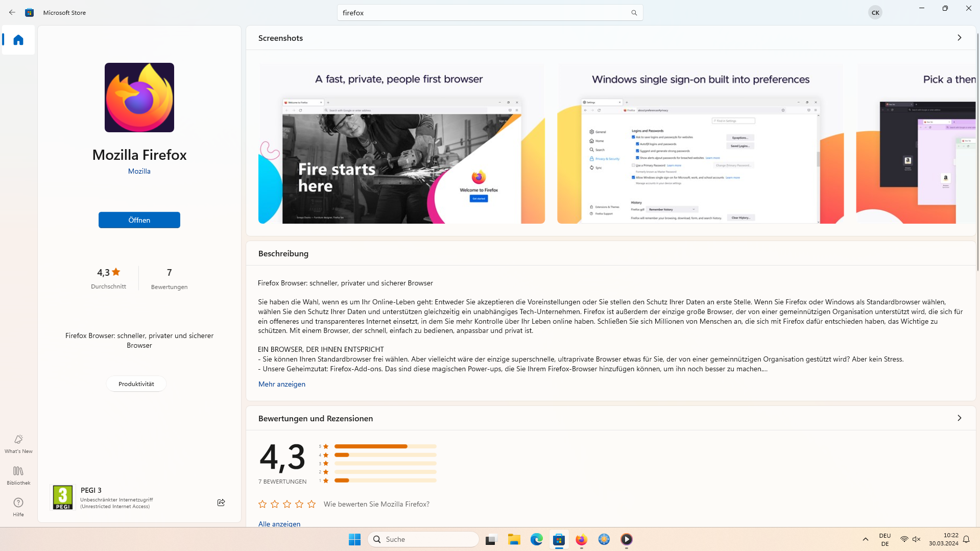This screenshot has width=980, height=551.
Task: Click 'Unbeschränkter Internetzugriff' text
Action: [x=116, y=499]
